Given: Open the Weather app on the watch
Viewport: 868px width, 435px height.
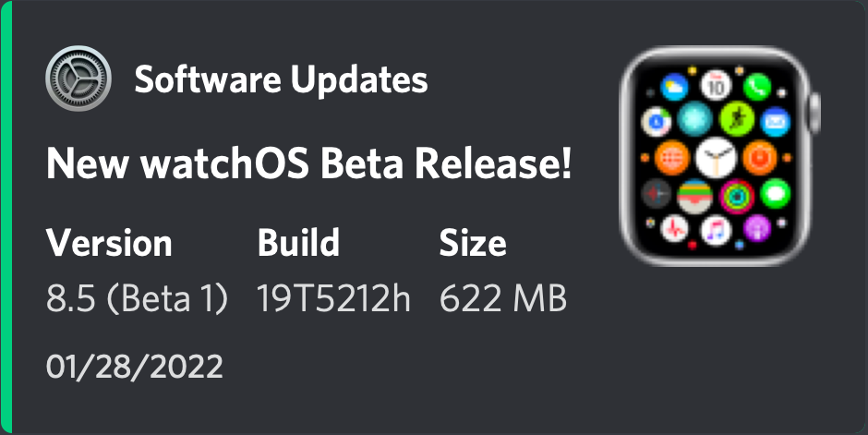Looking at the screenshot, I should click(673, 88).
